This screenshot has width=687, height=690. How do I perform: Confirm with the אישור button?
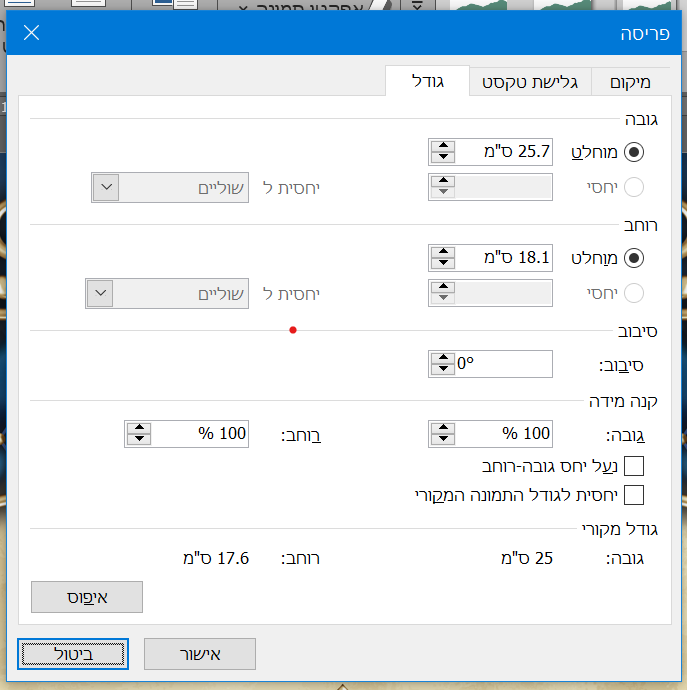click(x=200, y=654)
